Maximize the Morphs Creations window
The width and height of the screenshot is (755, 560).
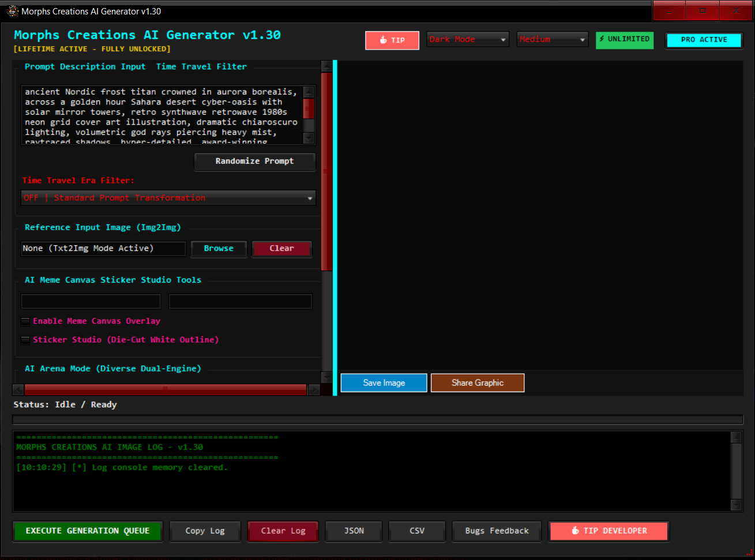coord(703,11)
